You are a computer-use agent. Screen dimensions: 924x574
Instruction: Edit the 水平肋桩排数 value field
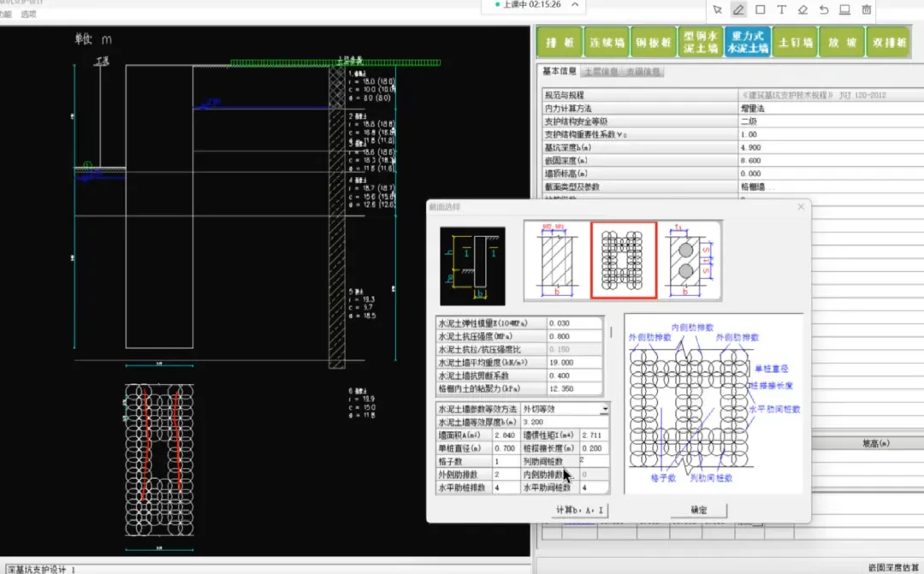click(x=506, y=488)
